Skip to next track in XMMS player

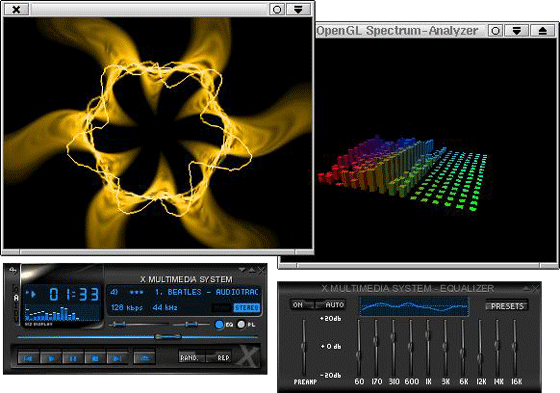[117, 358]
